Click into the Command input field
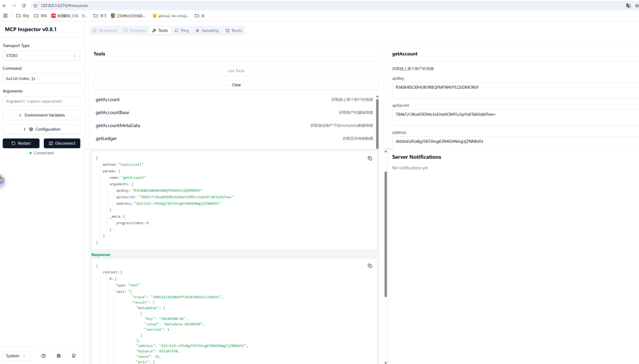 click(x=41, y=79)
